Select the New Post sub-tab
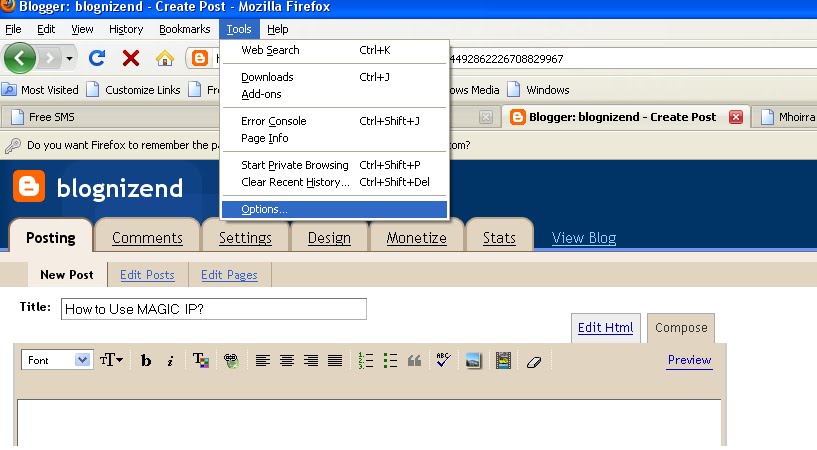The height and width of the screenshot is (450, 817). click(x=67, y=274)
